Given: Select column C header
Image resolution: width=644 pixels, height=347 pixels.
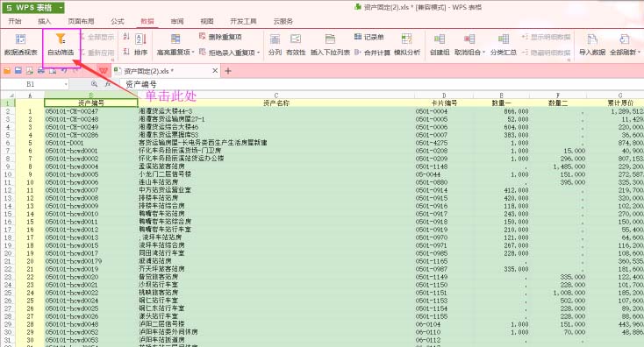Looking at the screenshot, I should [276, 96].
